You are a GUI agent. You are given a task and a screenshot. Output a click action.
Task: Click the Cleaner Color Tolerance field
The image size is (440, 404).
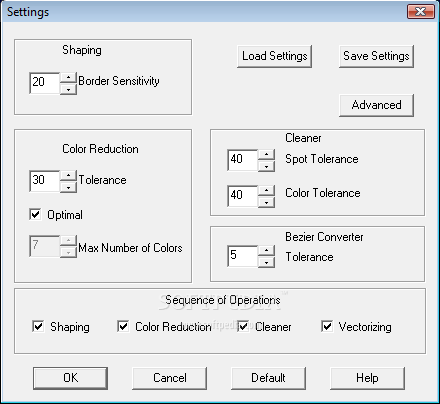pos(243,196)
